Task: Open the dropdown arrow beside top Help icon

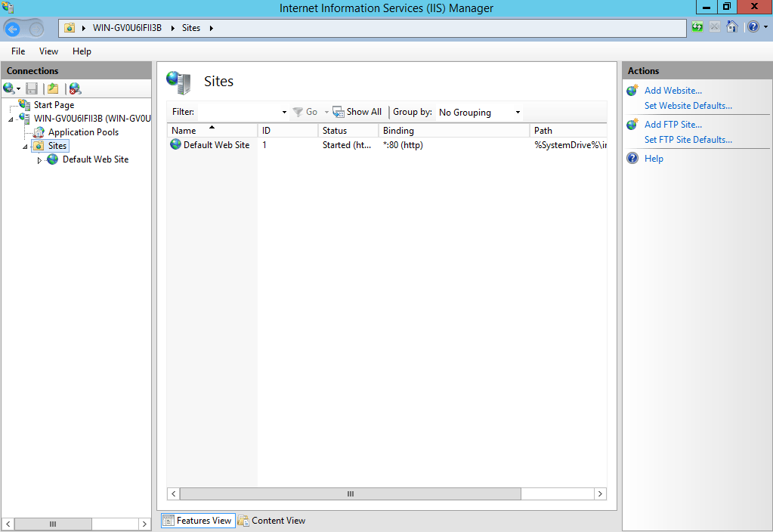Action: (x=765, y=27)
